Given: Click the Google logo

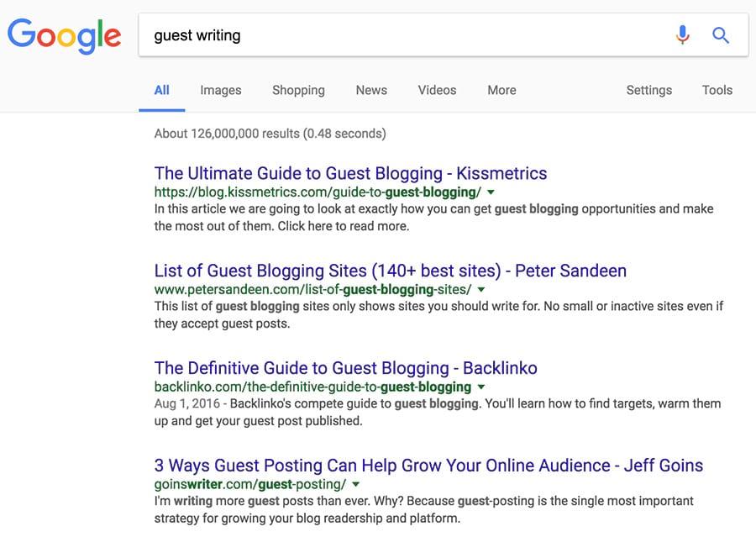Looking at the screenshot, I should coord(64,34).
